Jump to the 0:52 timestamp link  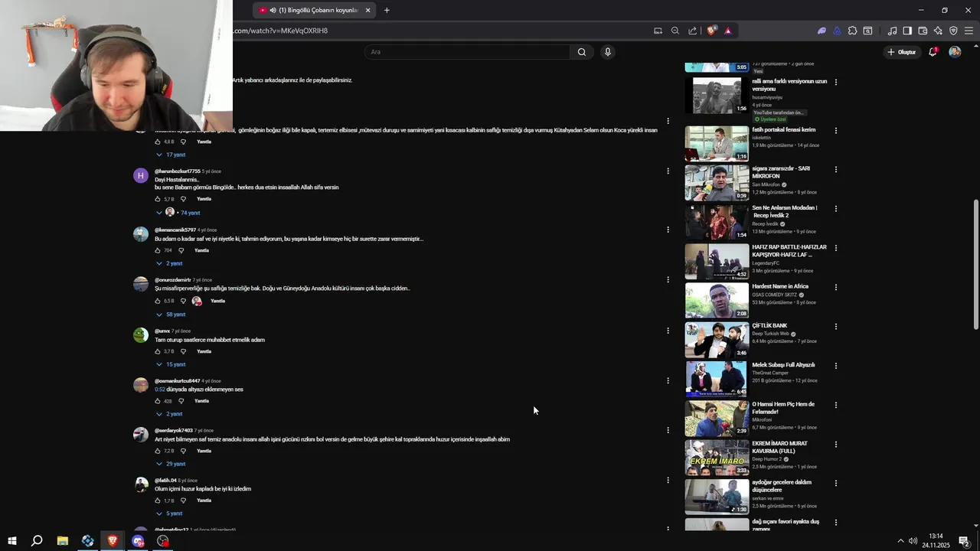coord(160,390)
